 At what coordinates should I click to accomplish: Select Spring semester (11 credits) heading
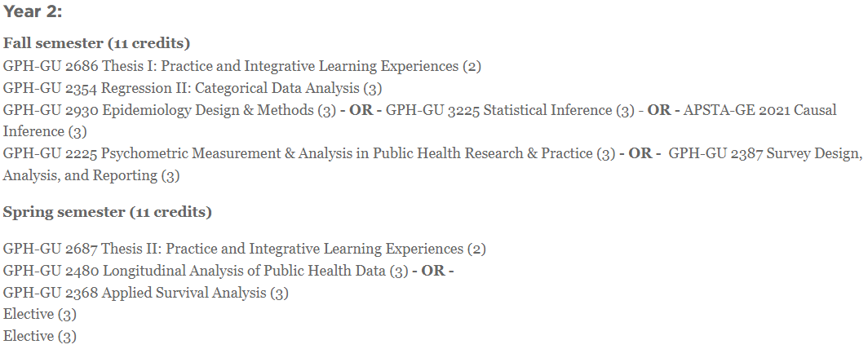point(108,212)
